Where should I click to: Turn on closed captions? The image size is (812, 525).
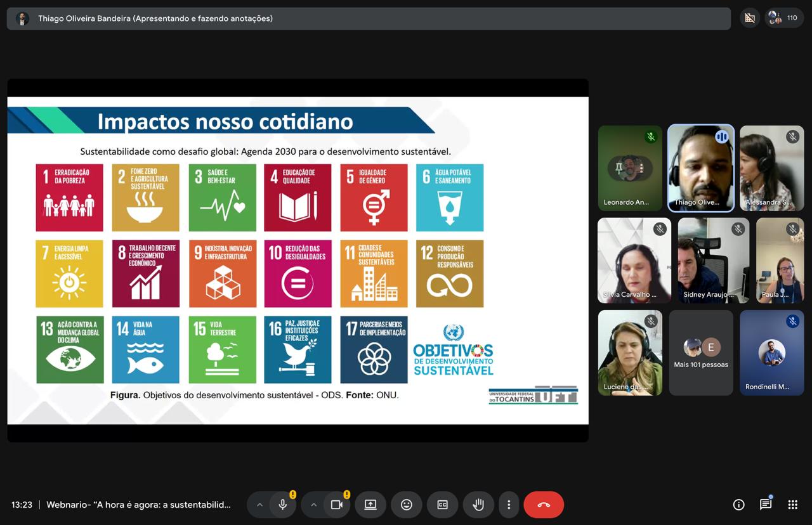pyautogui.click(x=442, y=504)
